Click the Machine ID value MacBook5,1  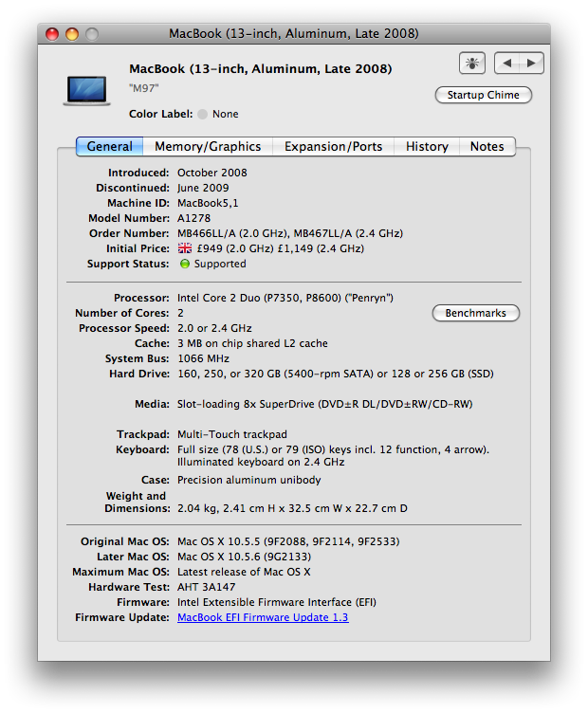208,203
